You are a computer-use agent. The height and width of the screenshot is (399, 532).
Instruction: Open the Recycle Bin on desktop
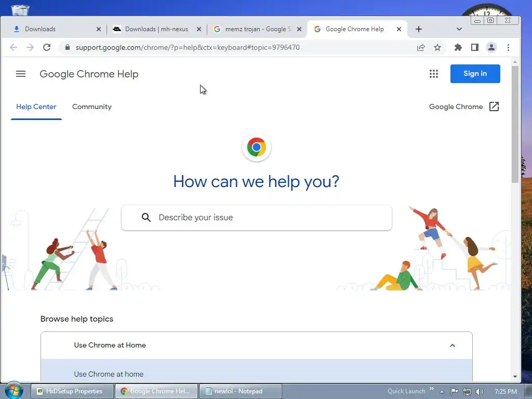coord(20,10)
